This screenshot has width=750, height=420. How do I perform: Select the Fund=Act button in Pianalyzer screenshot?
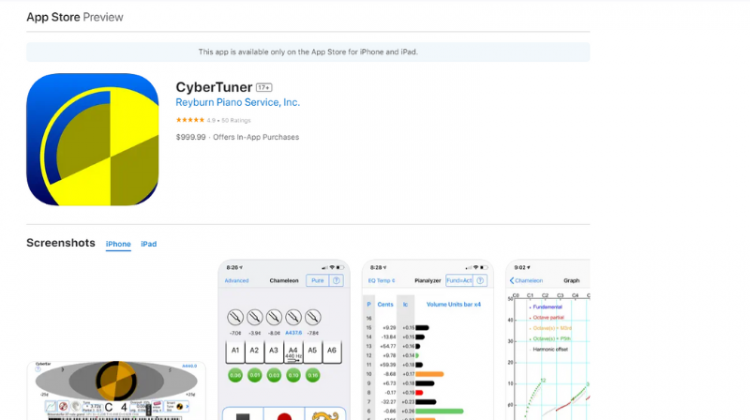click(x=459, y=281)
